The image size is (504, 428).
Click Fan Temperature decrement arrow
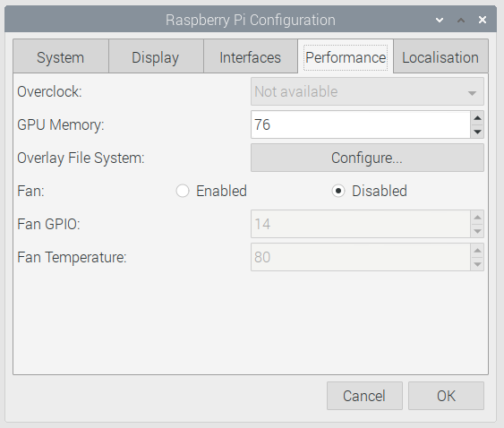point(477,264)
